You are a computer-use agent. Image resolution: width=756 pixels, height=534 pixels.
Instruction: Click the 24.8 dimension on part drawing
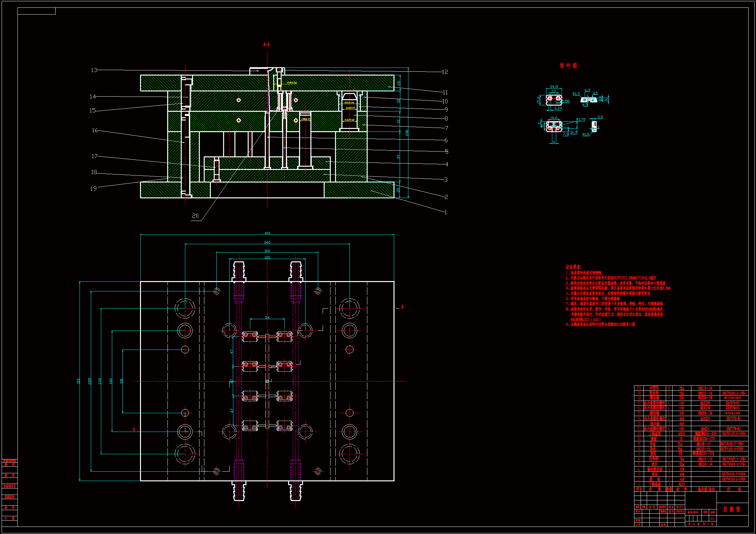554,87
